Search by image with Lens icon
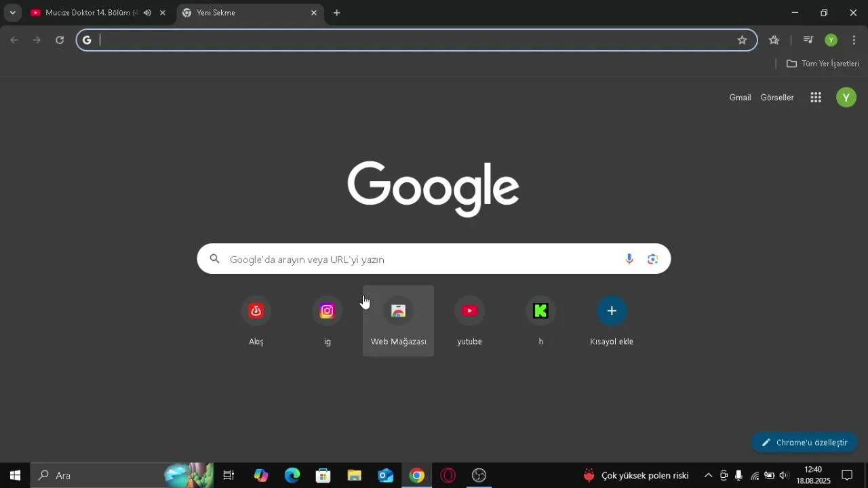Viewport: 868px width, 488px height. (x=652, y=259)
